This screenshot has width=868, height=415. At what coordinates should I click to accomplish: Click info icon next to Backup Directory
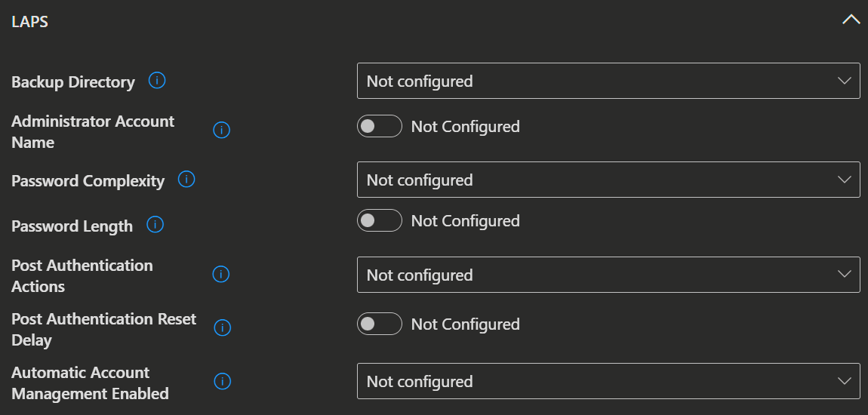pyautogui.click(x=157, y=81)
